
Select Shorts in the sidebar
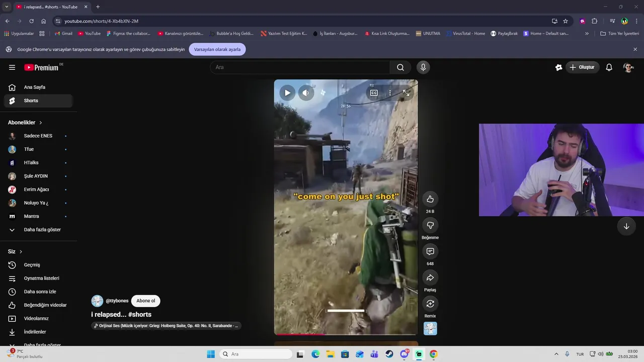[38, 101]
